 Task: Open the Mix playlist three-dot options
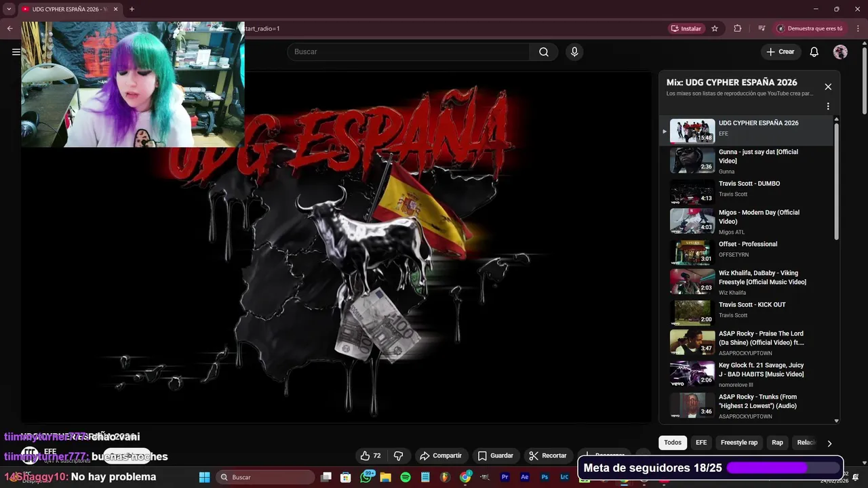point(827,106)
